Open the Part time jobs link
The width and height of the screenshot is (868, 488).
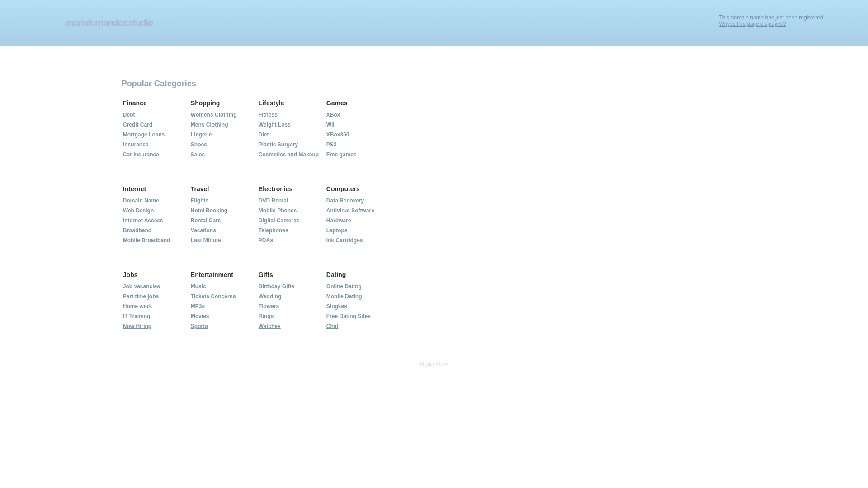[141, 296]
